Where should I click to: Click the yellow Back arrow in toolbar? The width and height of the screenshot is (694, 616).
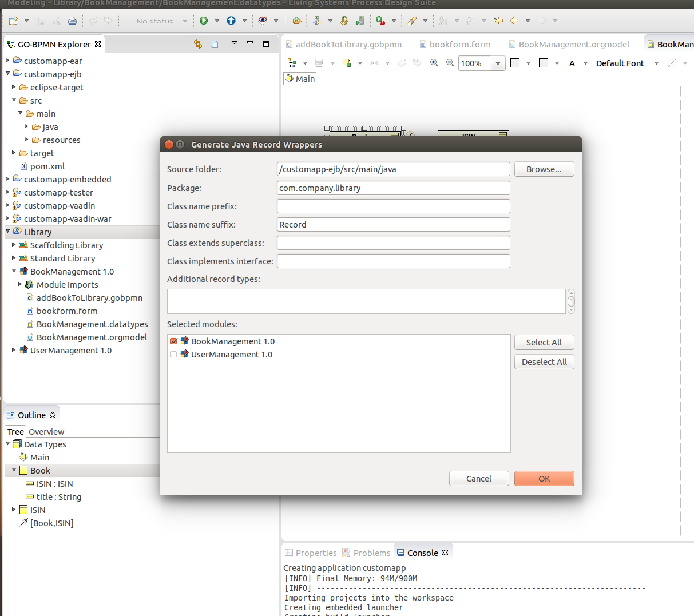(x=514, y=21)
